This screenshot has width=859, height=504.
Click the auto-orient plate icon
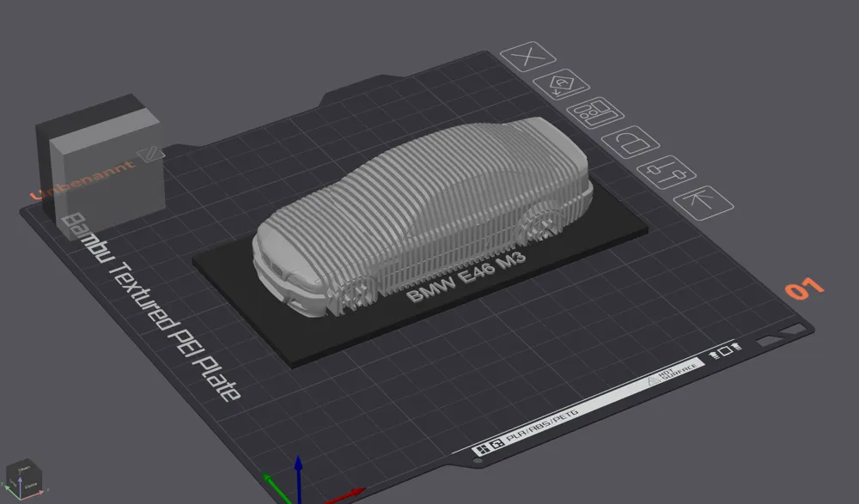point(561,85)
